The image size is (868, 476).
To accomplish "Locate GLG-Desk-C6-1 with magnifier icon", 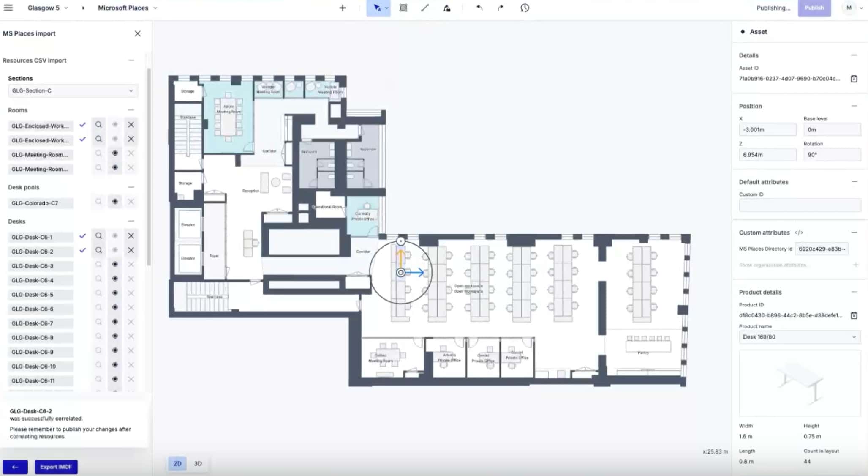I will coord(98,236).
